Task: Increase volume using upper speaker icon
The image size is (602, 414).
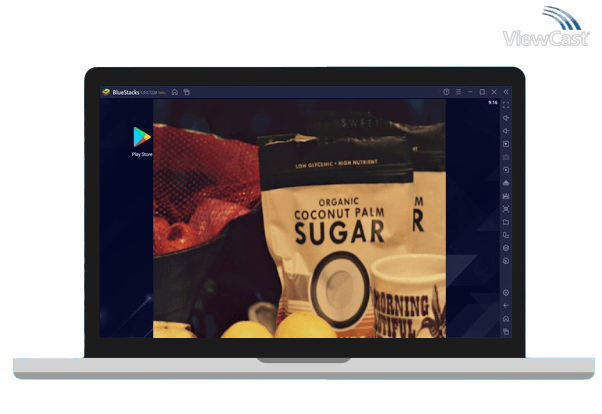Action: [506, 118]
